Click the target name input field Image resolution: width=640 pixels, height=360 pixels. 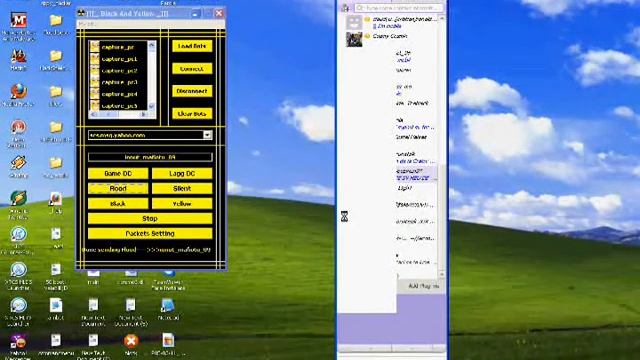(150, 157)
